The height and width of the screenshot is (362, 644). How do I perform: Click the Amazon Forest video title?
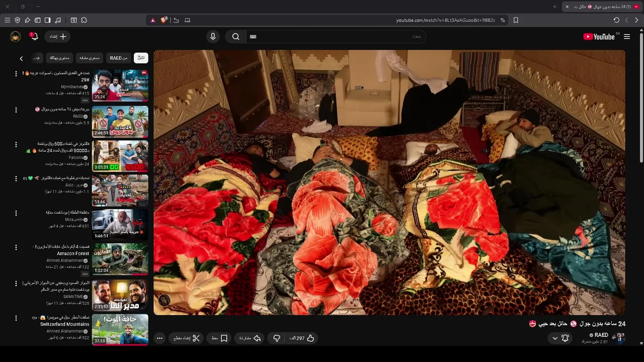61,250
